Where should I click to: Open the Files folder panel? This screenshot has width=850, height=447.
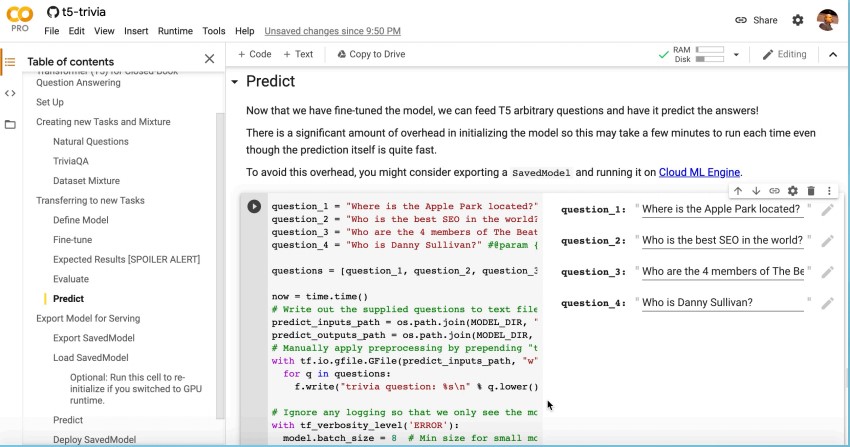[11, 125]
